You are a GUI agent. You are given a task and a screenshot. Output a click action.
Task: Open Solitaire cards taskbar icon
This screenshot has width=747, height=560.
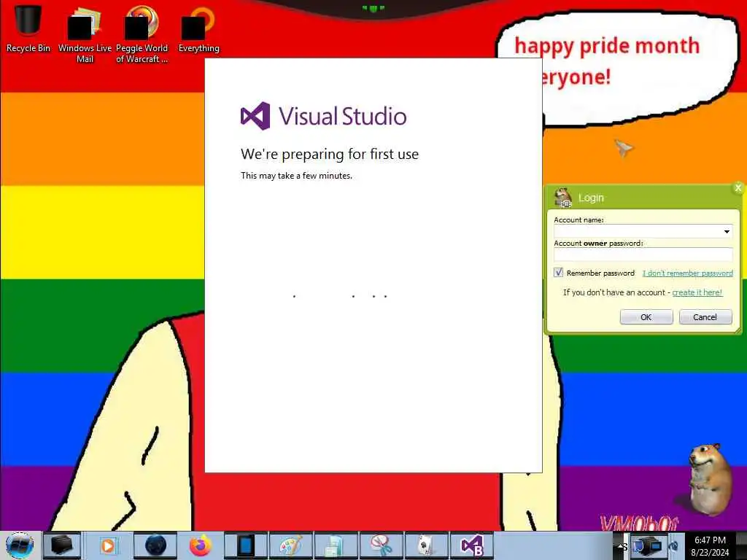(x=426, y=545)
